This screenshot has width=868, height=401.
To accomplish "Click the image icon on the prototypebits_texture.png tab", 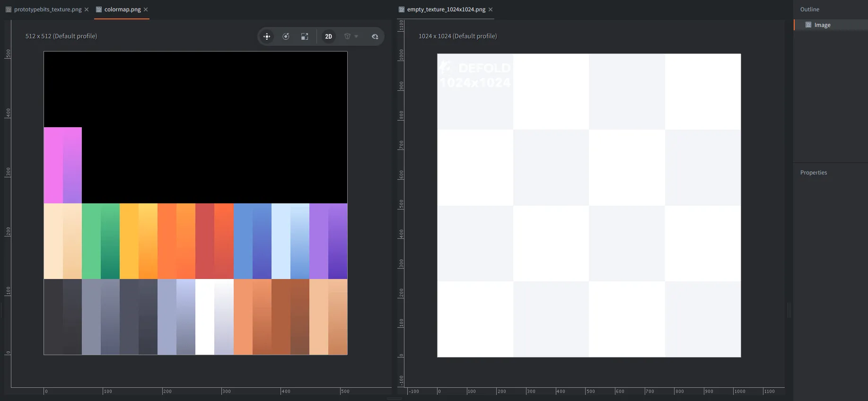I will pyautogui.click(x=9, y=9).
